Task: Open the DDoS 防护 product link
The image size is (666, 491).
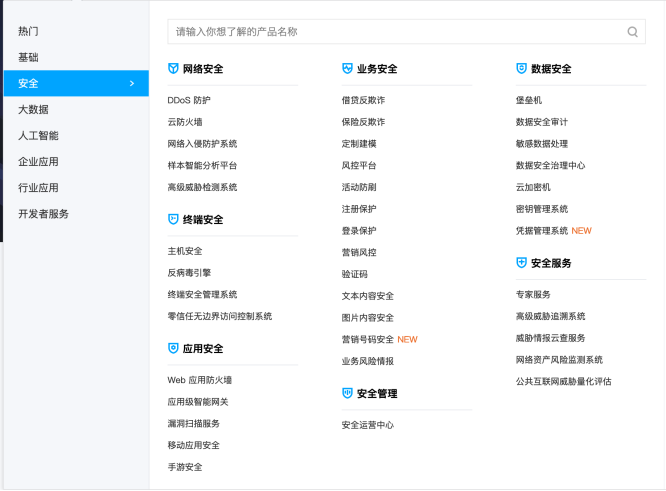Action: tap(189, 100)
